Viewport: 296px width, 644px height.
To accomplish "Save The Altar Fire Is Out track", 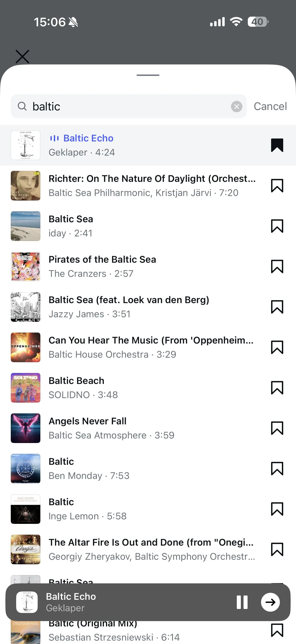I will pyautogui.click(x=277, y=549).
